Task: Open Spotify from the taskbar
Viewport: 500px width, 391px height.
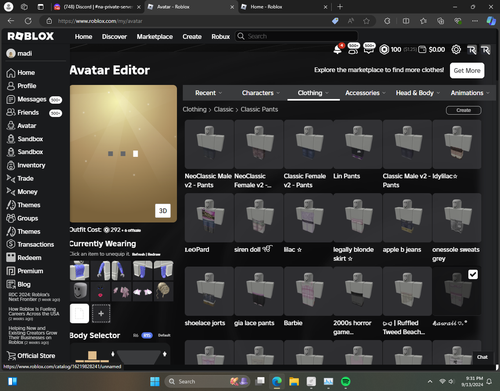Action: pos(346,381)
